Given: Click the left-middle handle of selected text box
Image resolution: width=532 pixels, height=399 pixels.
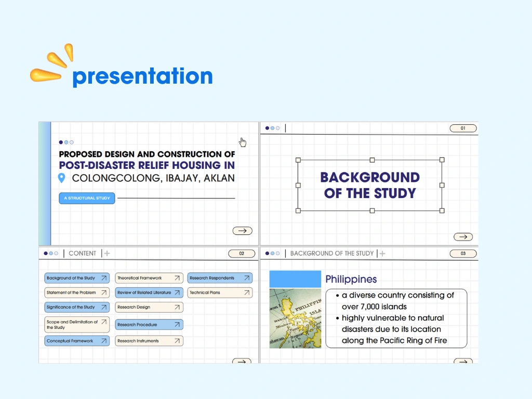Looking at the screenshot, I should [298, 185].
